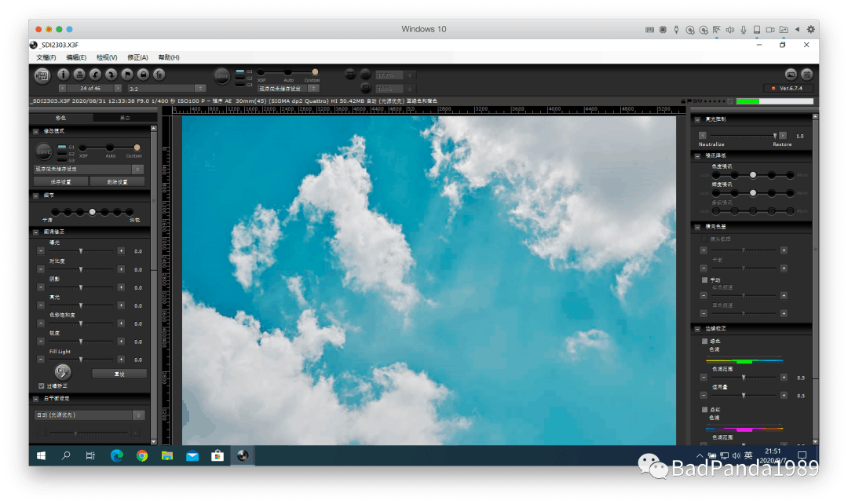
Task: Go to next image arrow beside 34 of 46
Action: tap(118, 88)
